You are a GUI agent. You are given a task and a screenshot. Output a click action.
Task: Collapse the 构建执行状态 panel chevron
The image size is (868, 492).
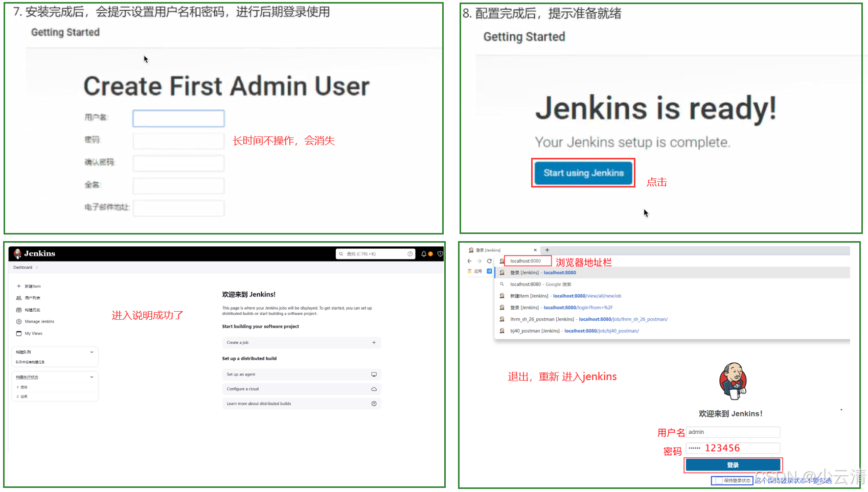(92, 377)
